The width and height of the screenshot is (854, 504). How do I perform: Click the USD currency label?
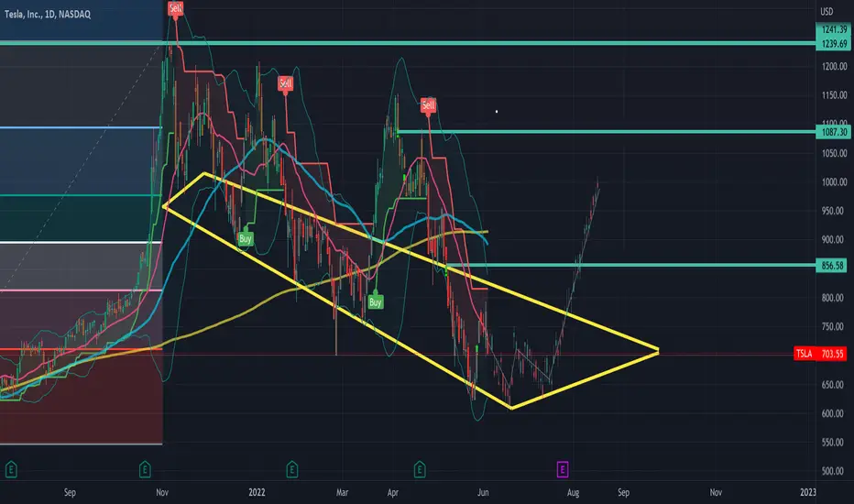click(x=827, y=11)
